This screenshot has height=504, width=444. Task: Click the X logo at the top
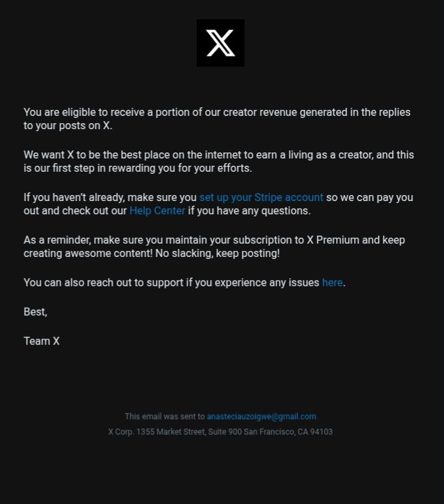pos(220,43)
